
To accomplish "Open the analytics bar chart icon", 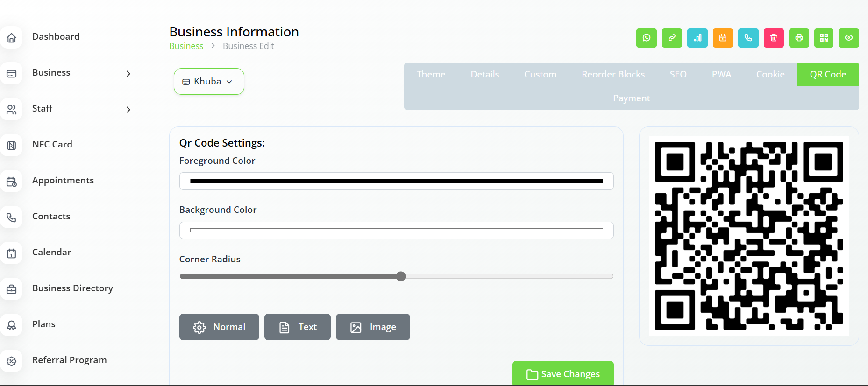I will [697, 38].
